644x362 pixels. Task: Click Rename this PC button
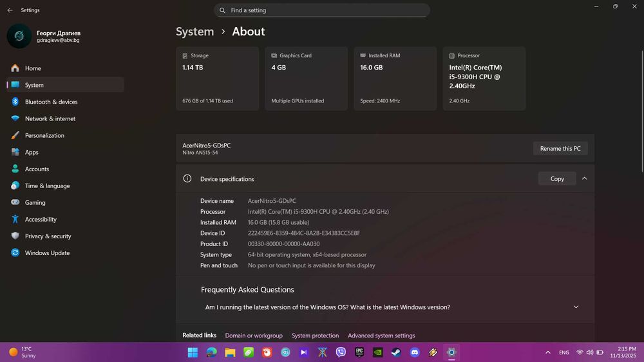pyautogui.click(x=560, y=149)
